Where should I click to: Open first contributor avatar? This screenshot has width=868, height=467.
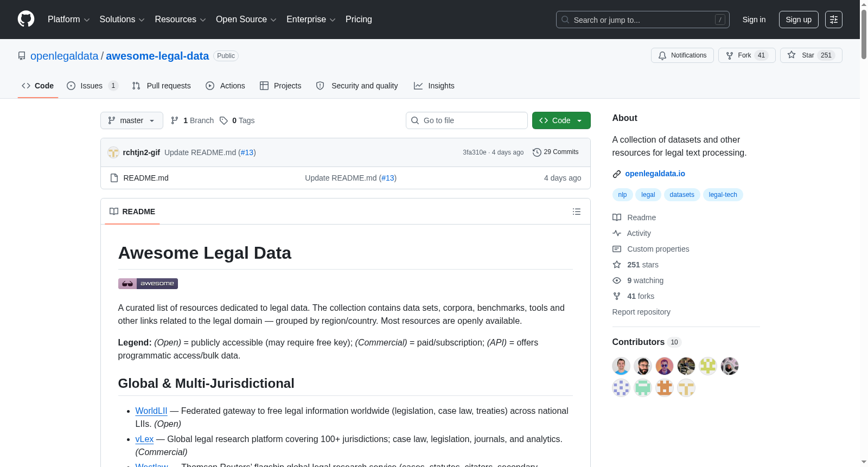click(x=621, y=366)
